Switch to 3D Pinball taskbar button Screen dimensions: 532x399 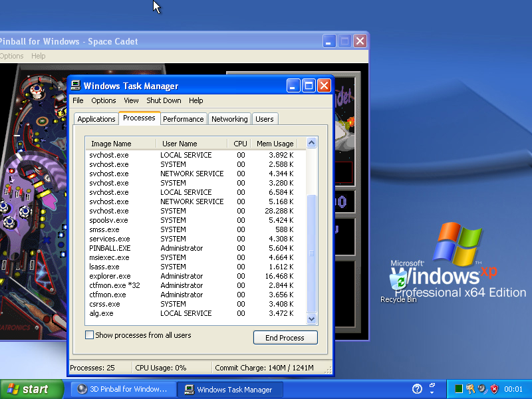(x=124, y=389)
